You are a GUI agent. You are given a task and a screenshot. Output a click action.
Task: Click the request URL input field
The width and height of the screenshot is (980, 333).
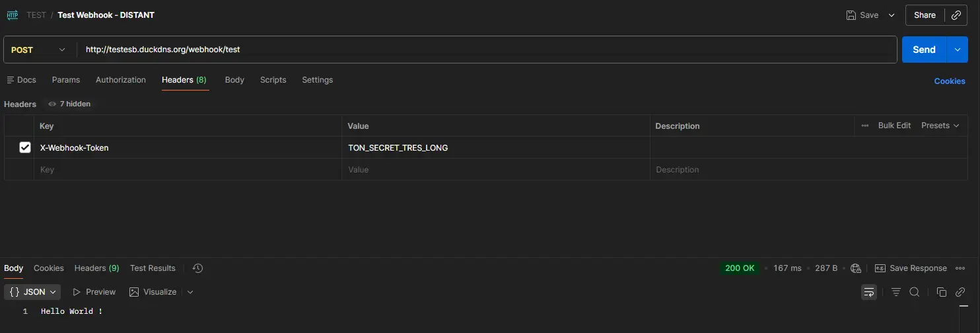click(x=462, y=50)
